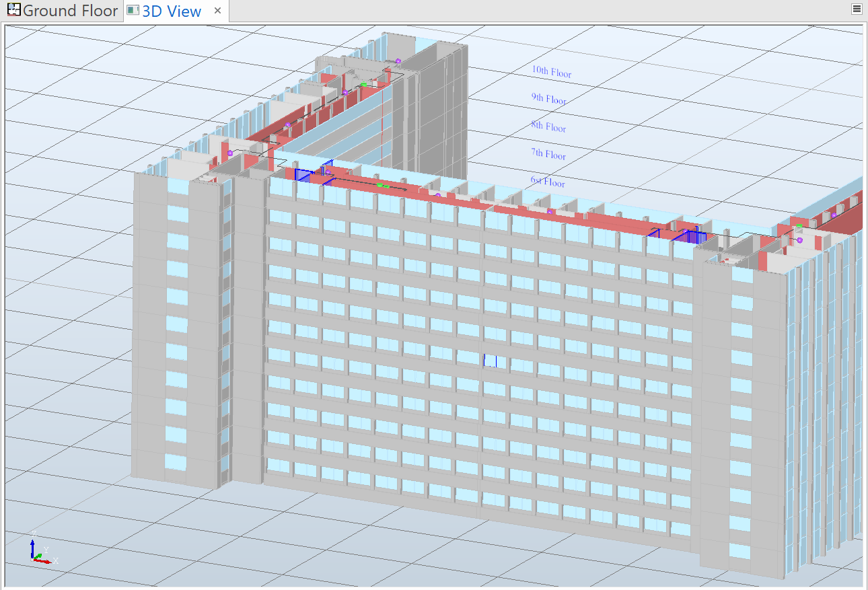Screen dimensions: 868x590
Task: Click the 6th Floor level label
Action: (548, 182)
